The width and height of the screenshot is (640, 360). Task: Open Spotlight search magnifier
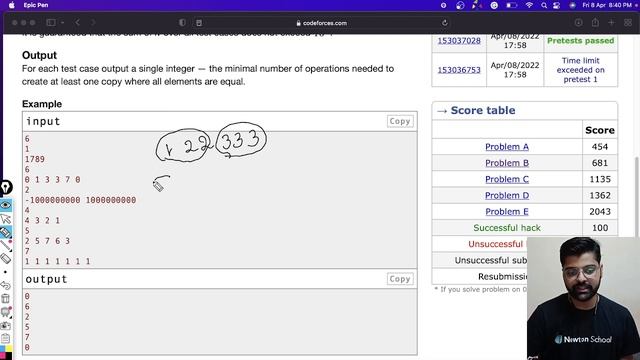pyautogui.click(x=544, y=5)
